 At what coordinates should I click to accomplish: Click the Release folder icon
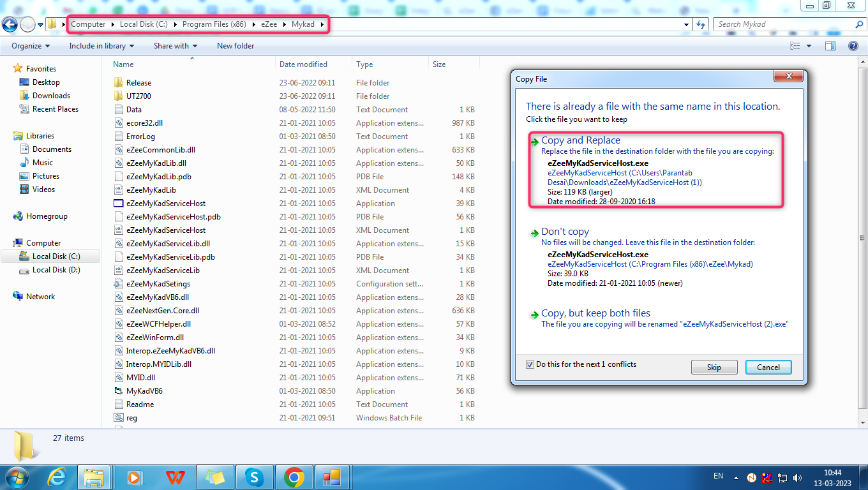click(118, 83)
